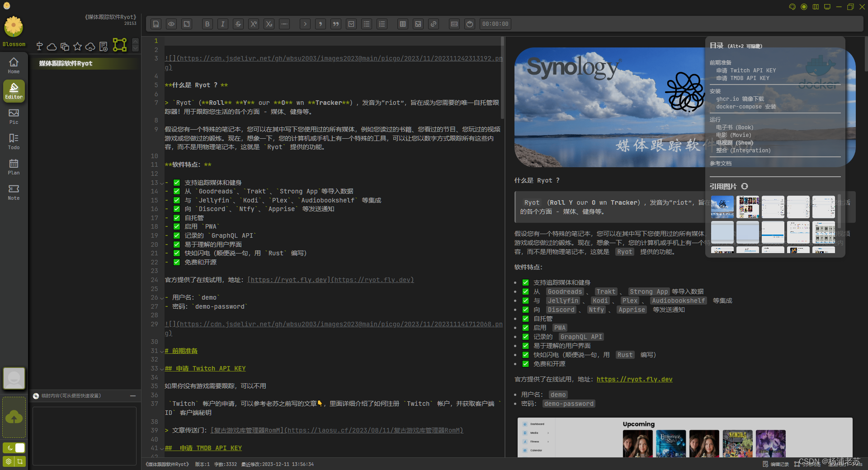868x470 pixels.
Task: Show starred documents with the star icon
Action: coord(77,46)
